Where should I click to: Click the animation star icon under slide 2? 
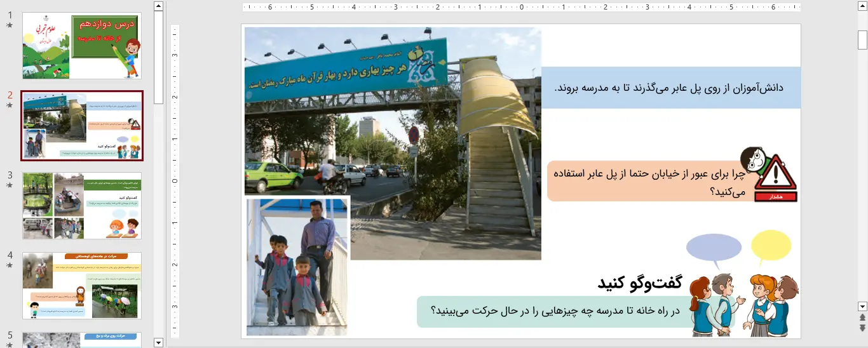[10, 105]
